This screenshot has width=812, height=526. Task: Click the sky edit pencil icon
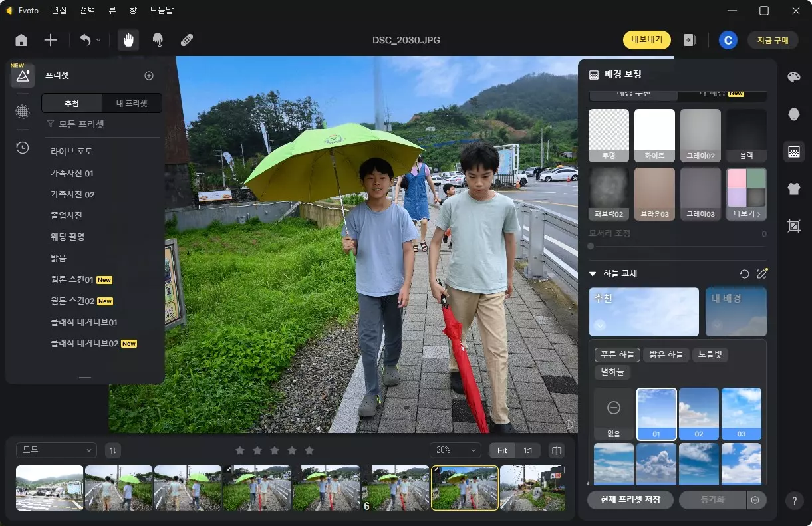point(762,273)
